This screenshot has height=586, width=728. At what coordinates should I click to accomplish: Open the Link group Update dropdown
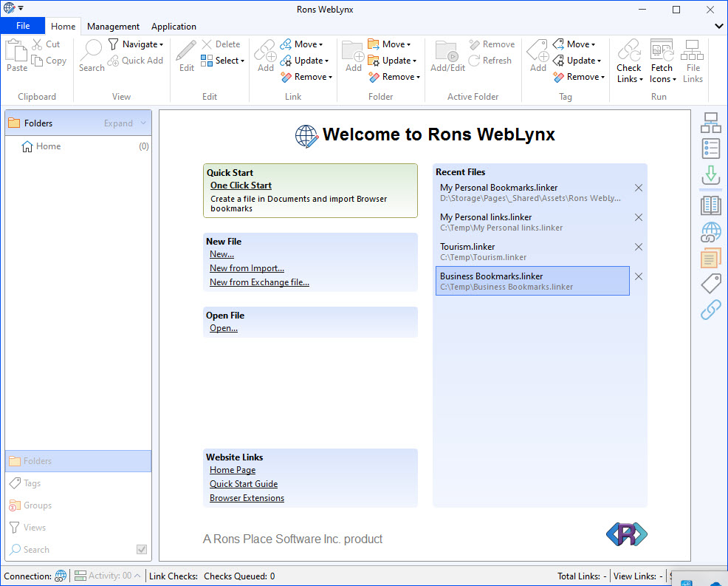(304, 61)
